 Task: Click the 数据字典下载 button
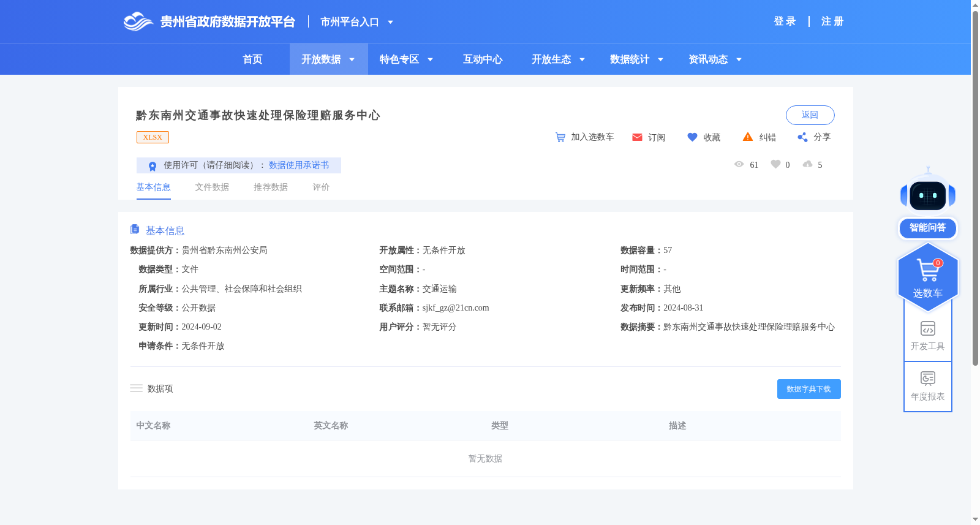pos(809,389)
